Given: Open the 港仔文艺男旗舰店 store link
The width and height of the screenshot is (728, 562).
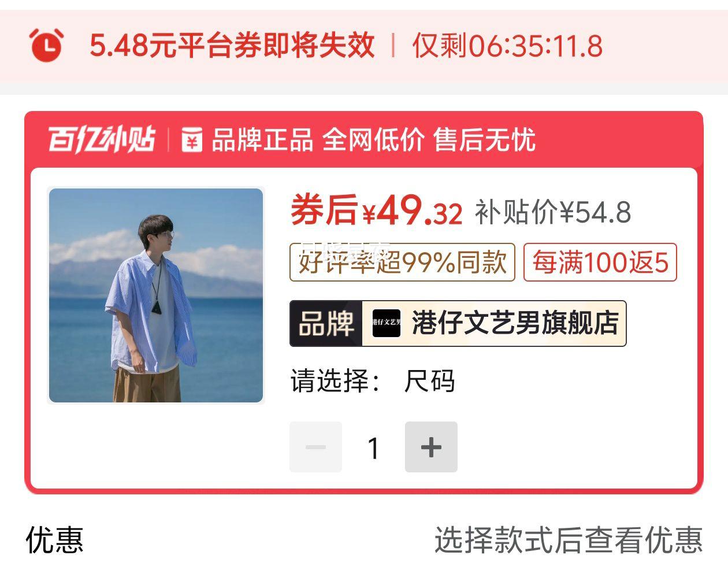Looking at the screenshot, I should pos(515,323).
